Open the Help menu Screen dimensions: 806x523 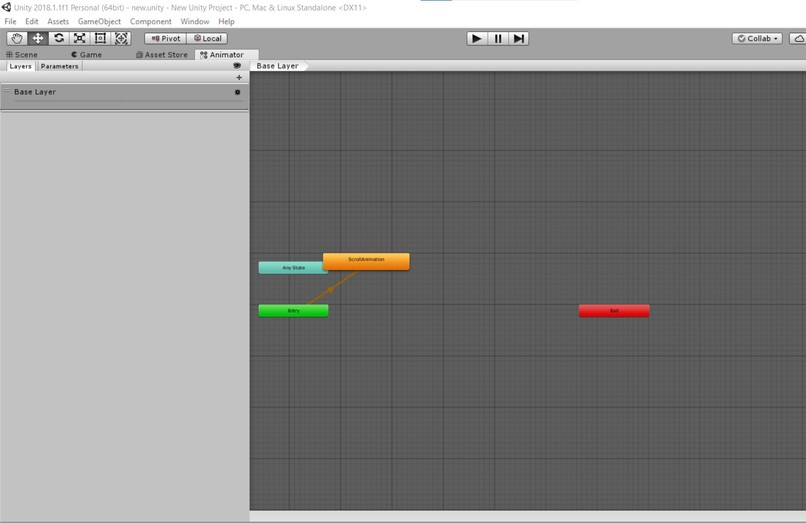pos(226,22)
